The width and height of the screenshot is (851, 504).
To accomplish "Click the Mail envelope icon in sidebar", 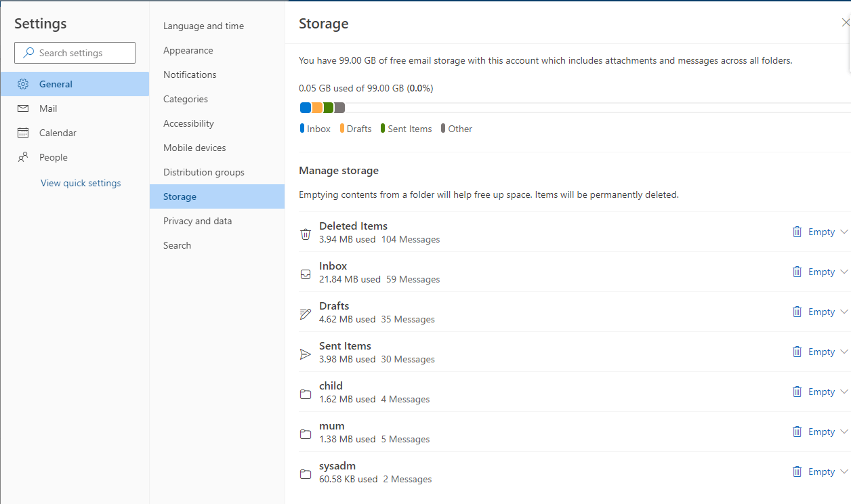I will pyautogui.click(x=22, y=108).
